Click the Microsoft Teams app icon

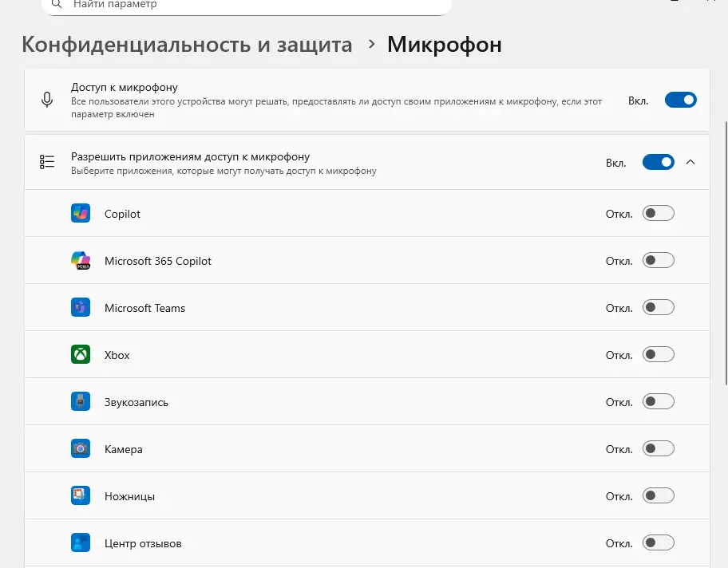pyautogui.click(x=81, y=308)
